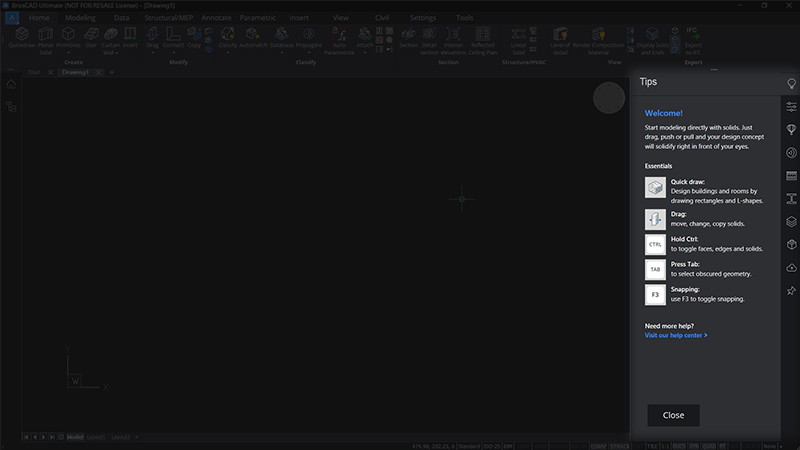Run the Automatch tool

coord(253,38)
